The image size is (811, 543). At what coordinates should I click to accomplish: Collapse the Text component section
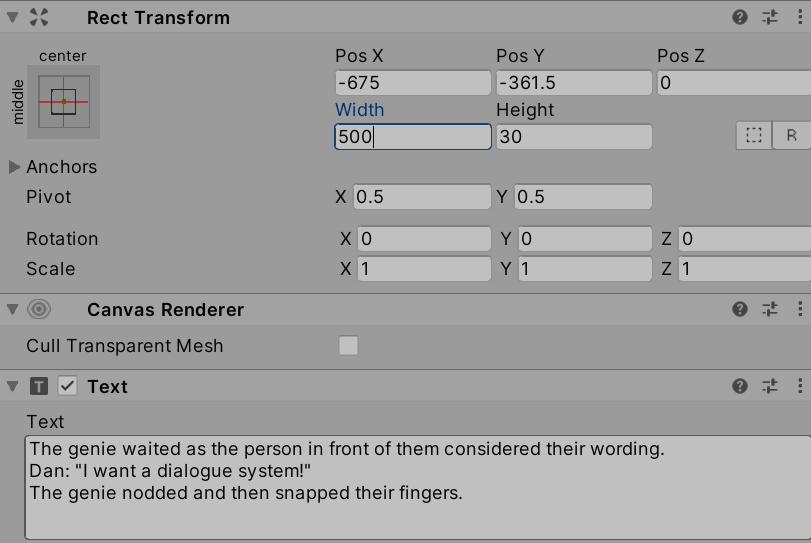pyautogui.click(x=12, y=386)
